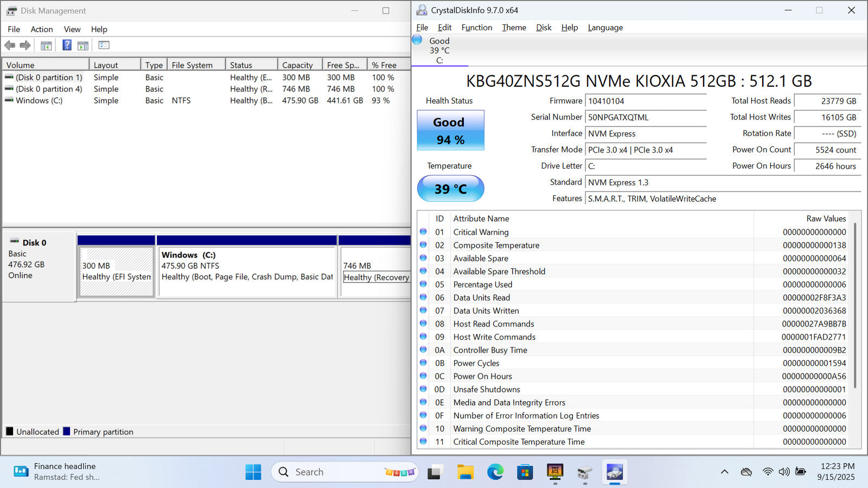Click the checklist Settings toolbar icon
This screenshot has height=488, width=868.
[104, 46]
